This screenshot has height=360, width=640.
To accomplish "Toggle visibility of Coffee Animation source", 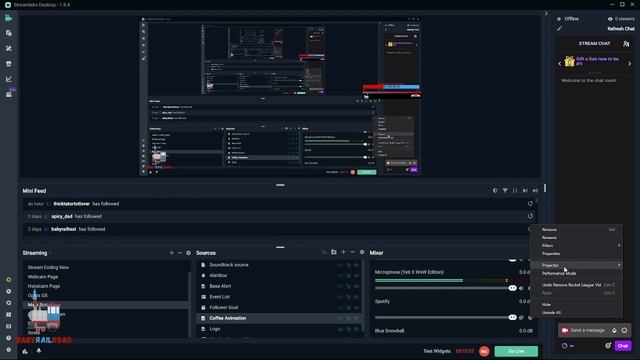I will (356, 318).
